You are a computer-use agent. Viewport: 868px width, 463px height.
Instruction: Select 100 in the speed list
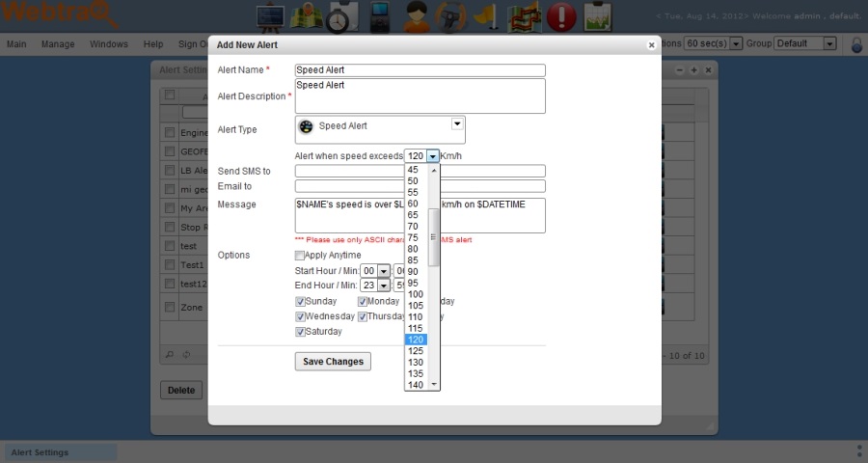tap(416, 294)
